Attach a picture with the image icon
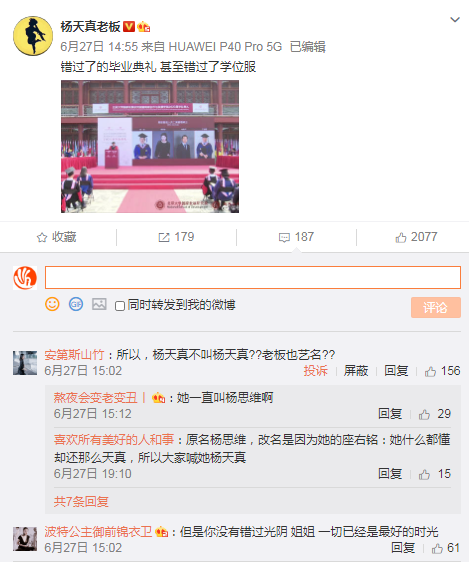Viewport: 469px width, 562px height. point(99,304)
